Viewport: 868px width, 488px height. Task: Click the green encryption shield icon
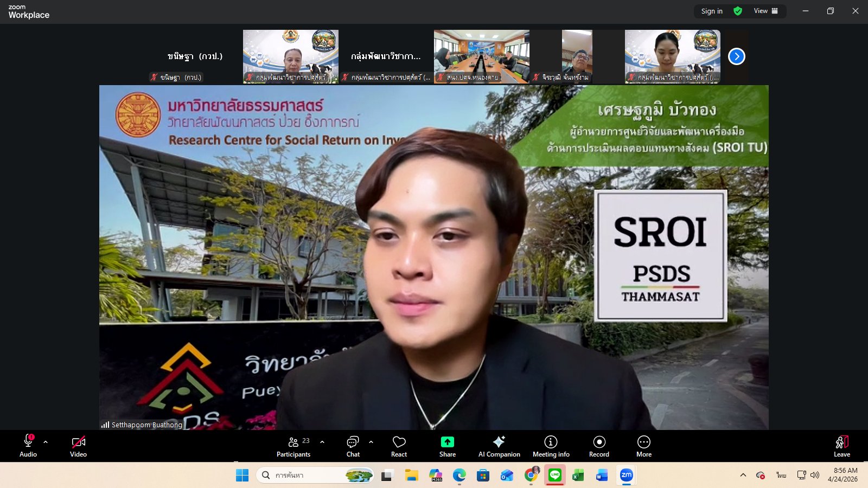pos(738,11)
